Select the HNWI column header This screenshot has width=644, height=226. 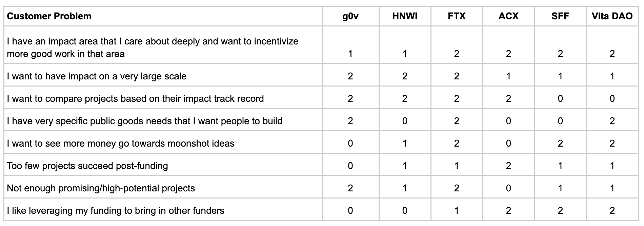405,16
